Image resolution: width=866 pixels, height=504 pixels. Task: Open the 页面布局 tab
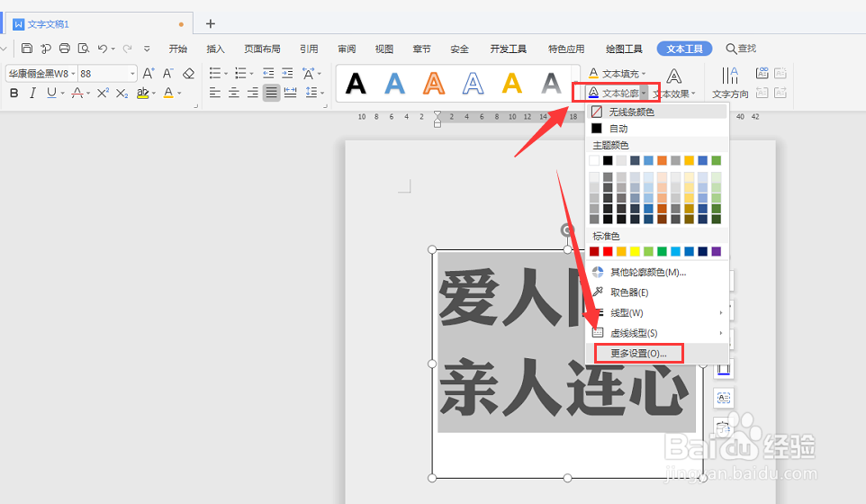(x=262, y=49)
